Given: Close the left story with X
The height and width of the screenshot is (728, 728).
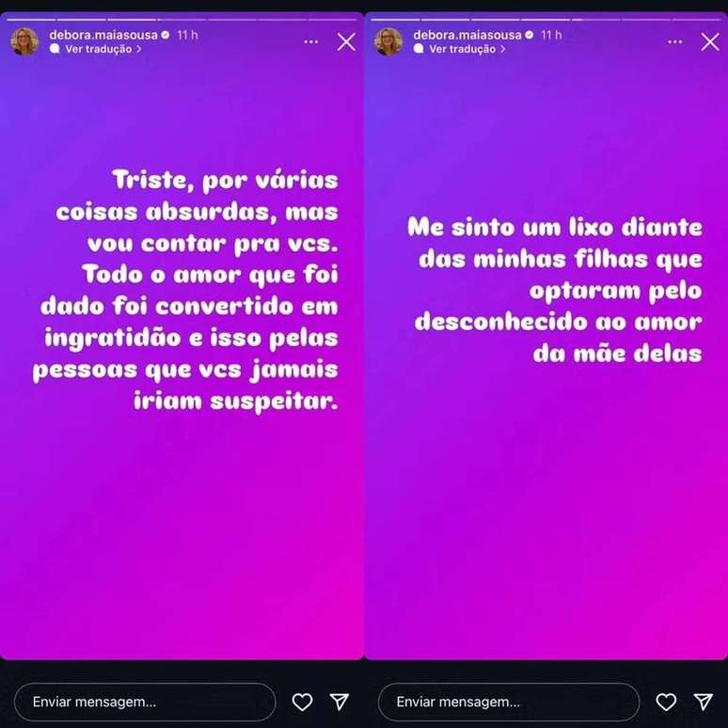Looking at the screenshot, I should tap(346, 41).
